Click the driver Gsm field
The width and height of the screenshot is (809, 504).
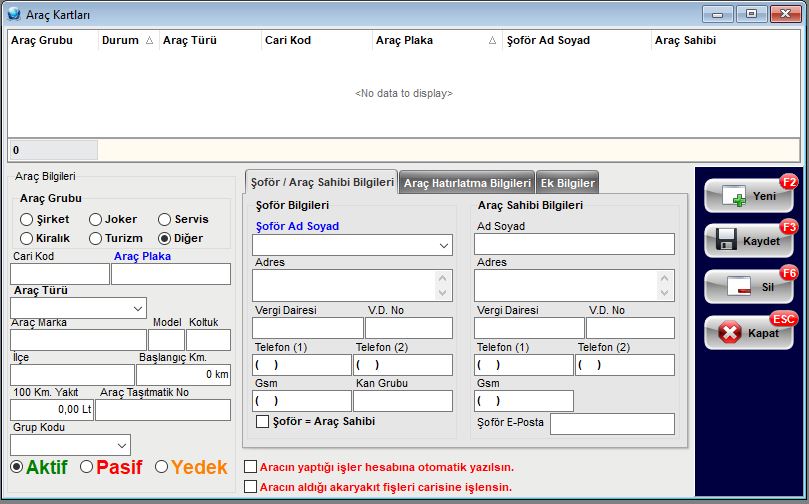click(x=302, y=401)
